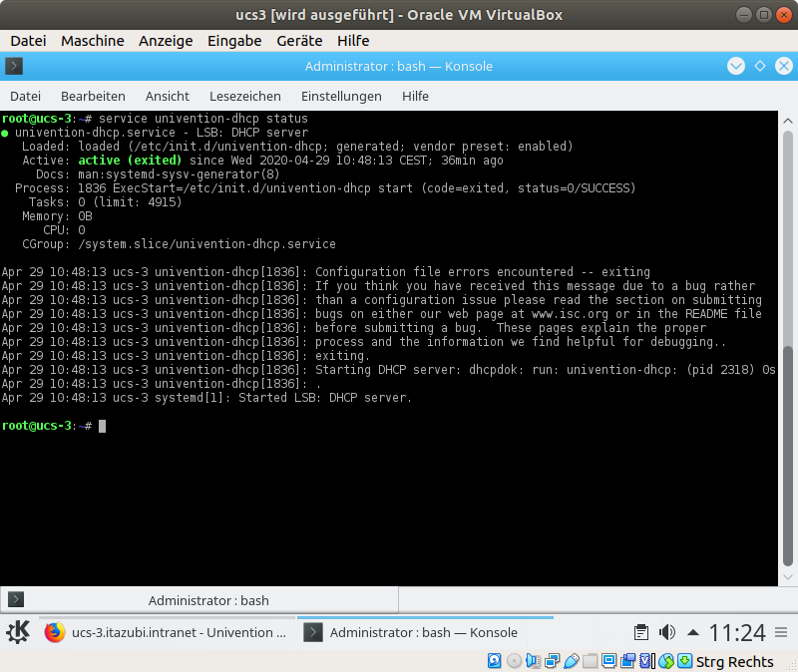Image resolution: width=798 pixels, height=672 pixels.
Task: Click Konsole icon in KDE taskbar entry
Action: point(313,632)
